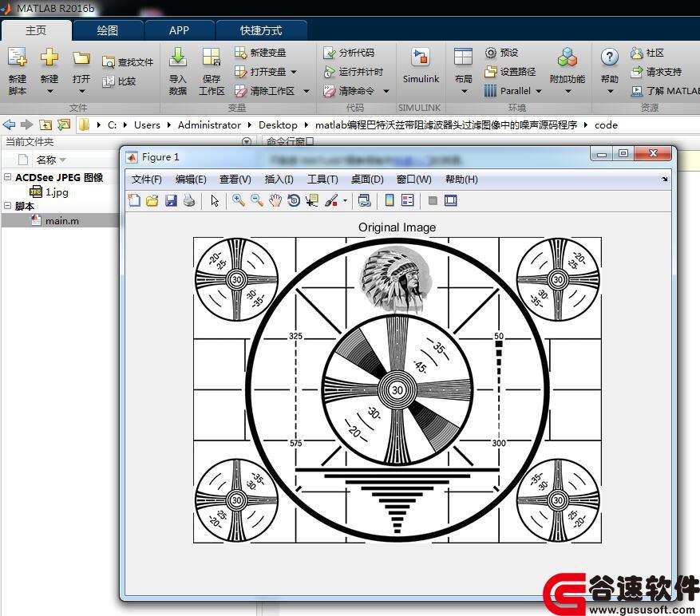Viewport: 700px width, 616px height.
Task: Click the Open File icon in Figure 1 toolbar
Action: click(152, 200)
